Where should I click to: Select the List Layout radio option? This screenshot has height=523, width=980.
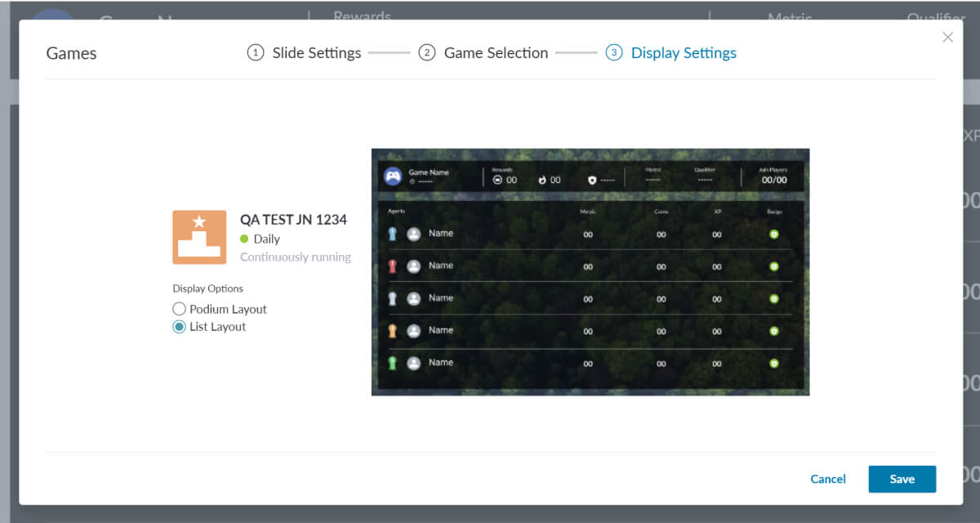[x=180, y=327]
